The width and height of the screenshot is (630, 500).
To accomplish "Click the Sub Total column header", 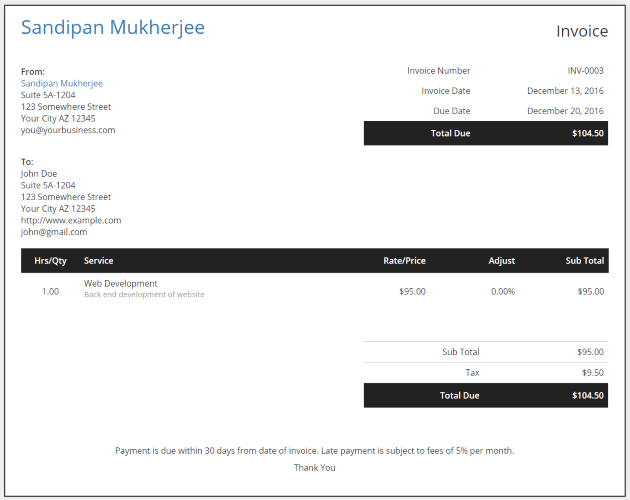I will coord(585,261).
